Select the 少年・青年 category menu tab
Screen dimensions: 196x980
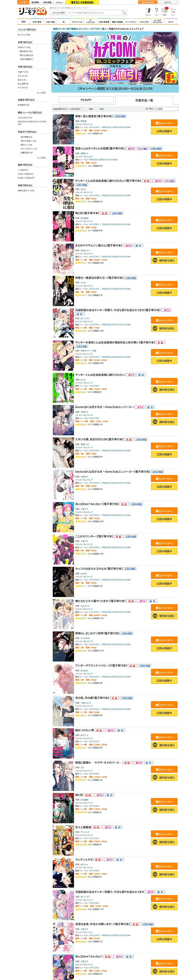(x=37, y=22)
